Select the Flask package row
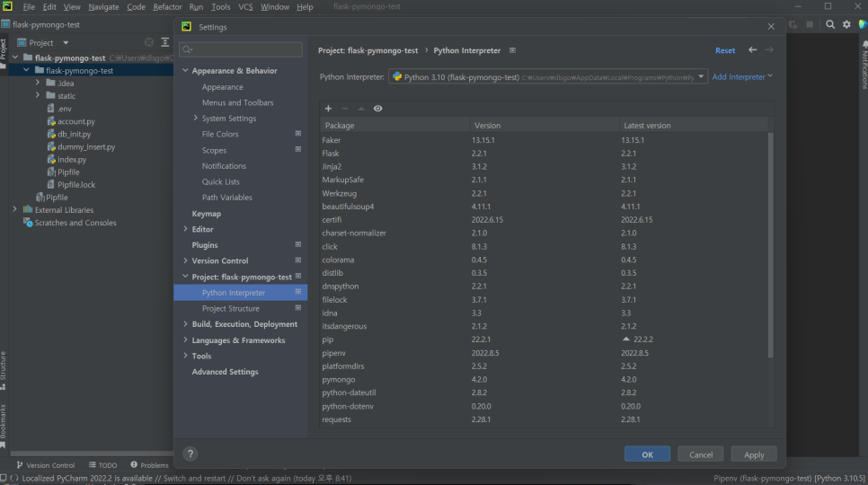This screenshot has width=868, height=485. pos(545,154)
